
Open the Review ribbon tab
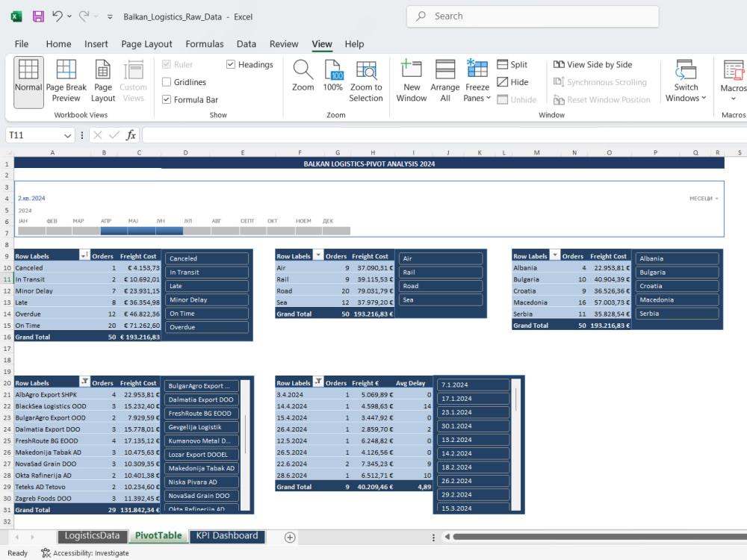coord(284,44)
